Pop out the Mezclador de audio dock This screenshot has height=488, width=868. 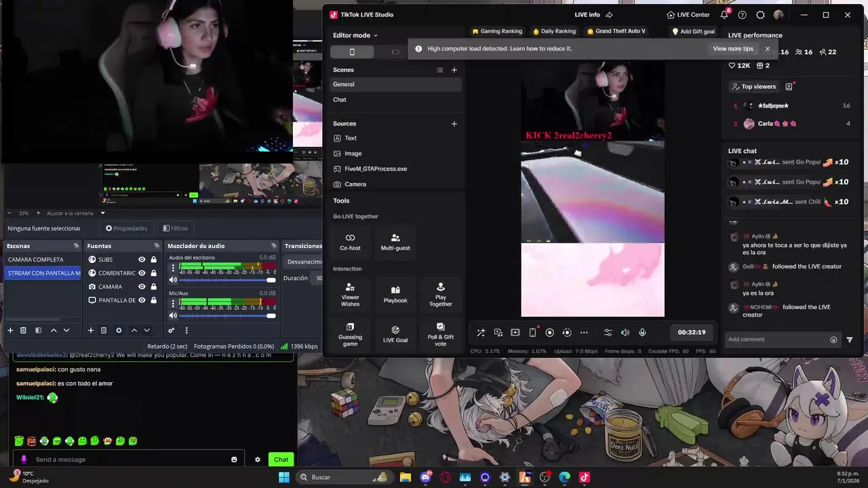pos(274,246)
